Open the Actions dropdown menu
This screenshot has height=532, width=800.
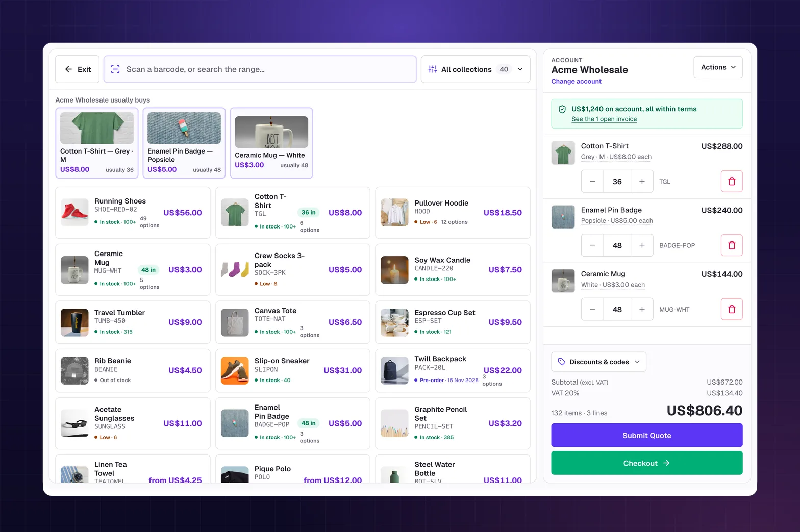coord(718,67)
